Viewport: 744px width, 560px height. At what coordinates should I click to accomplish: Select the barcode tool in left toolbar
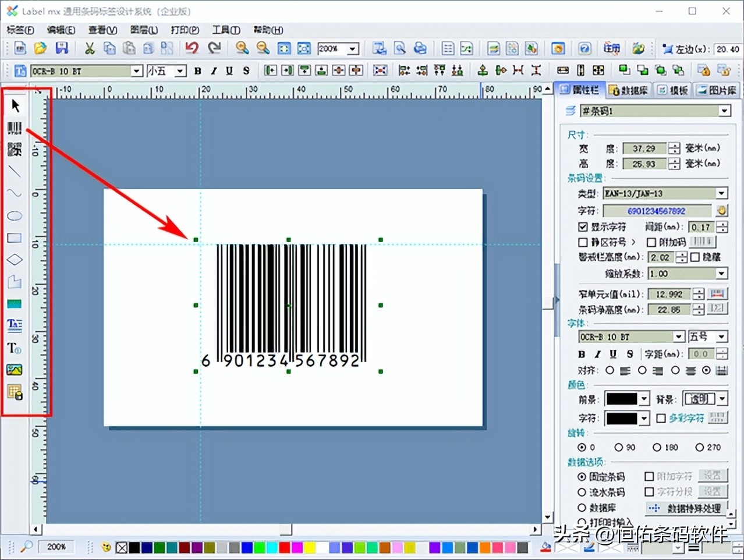click(15, 128)
